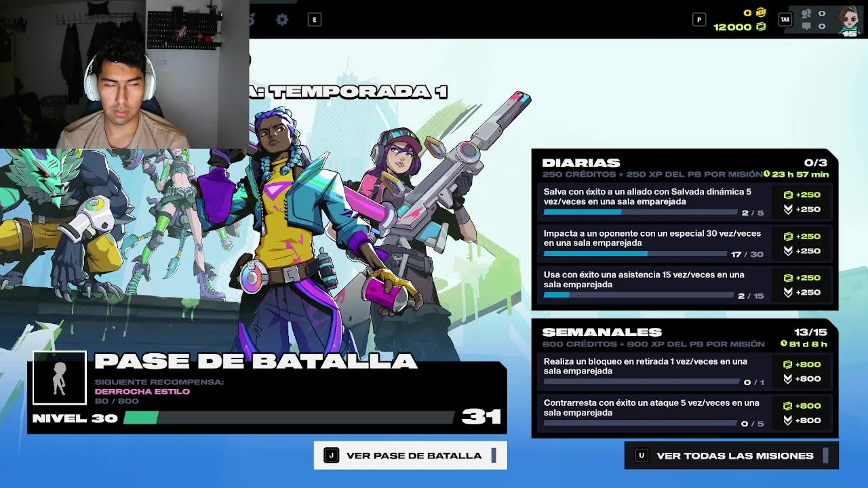868x488 pixels.
Task: Click the NIVEL 30 label
Action: [75, 418]
